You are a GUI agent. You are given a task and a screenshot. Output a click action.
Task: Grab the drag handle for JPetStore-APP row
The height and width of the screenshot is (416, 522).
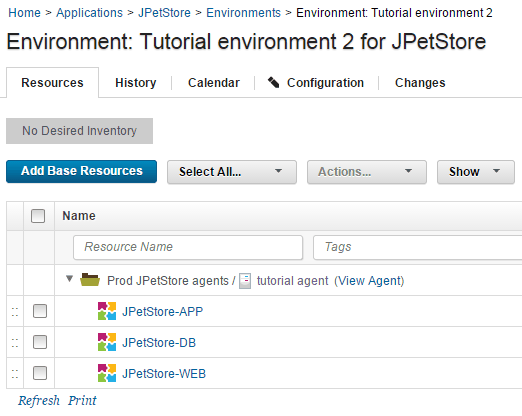[x=15, y=312]
